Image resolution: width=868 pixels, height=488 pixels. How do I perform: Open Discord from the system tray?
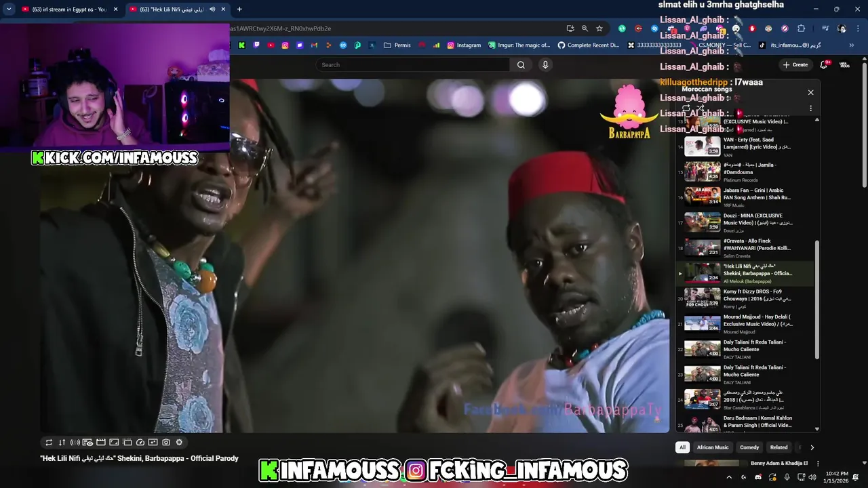pyautogui.click(x=758, y=477)
